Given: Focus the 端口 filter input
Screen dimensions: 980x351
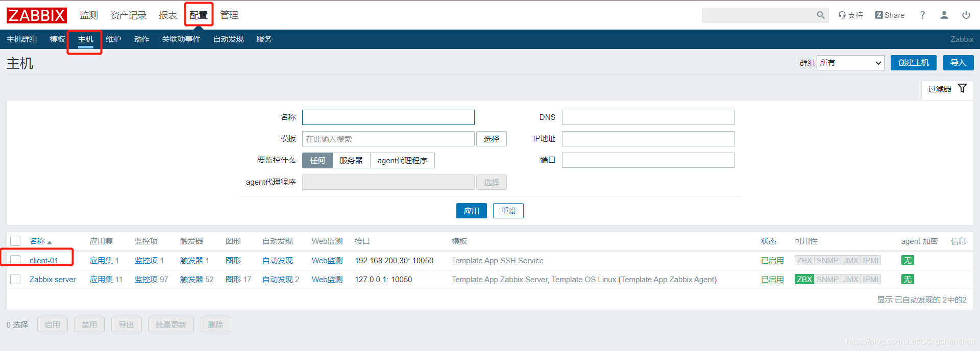Looking at the screenshot, I should click(648, 160).
